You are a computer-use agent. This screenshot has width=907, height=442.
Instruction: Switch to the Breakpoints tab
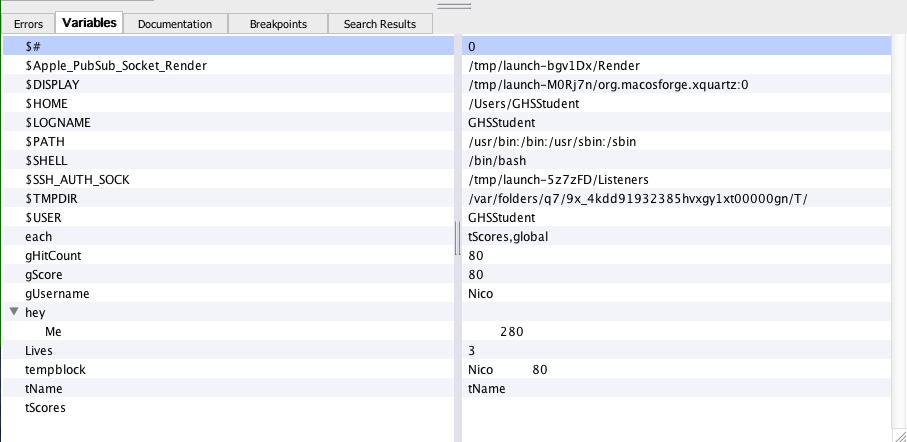pos(278,23)
